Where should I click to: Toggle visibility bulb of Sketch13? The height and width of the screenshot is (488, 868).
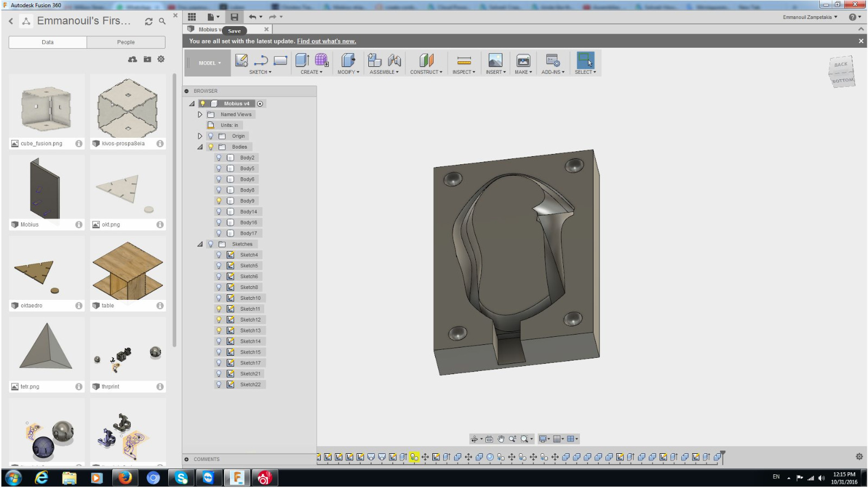tap(219, 331)
